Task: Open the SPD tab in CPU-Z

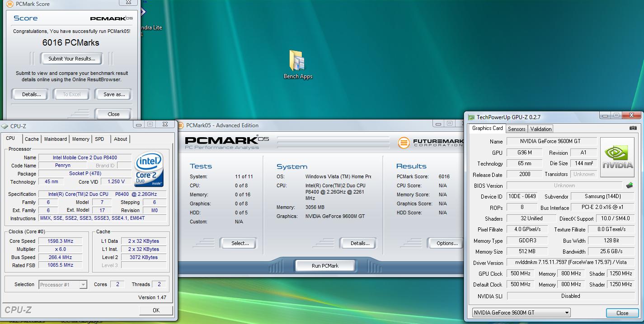Action: 100,139
